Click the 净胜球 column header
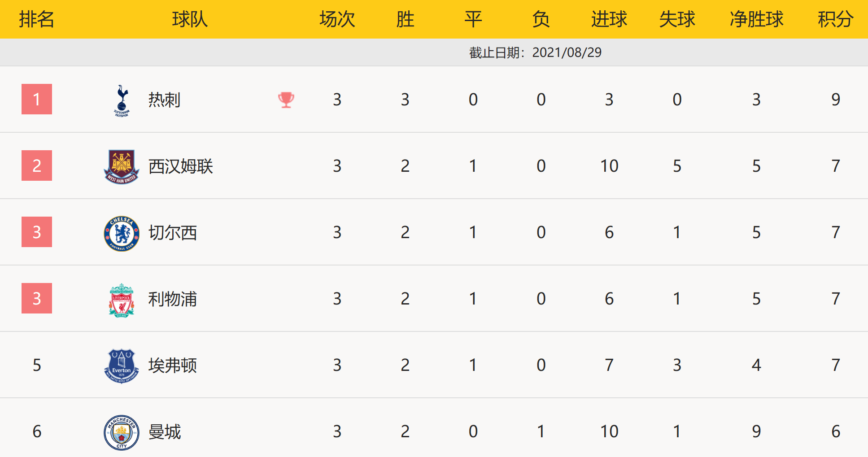The width and height of the screenshot is (868, 457). pos(756,19)
